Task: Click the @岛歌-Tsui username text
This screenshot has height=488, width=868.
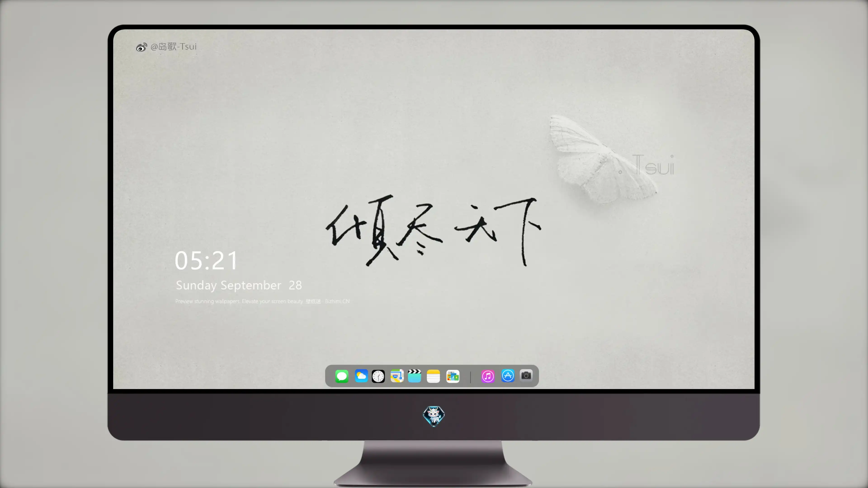Action: point(174,47)
